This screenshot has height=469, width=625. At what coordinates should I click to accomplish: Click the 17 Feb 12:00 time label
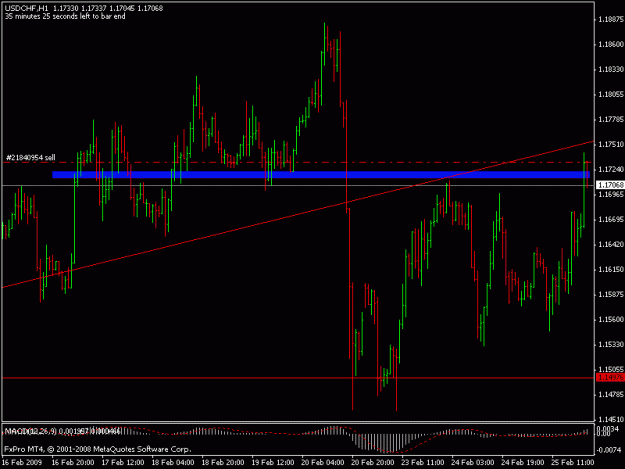click(x=123, y=462)
